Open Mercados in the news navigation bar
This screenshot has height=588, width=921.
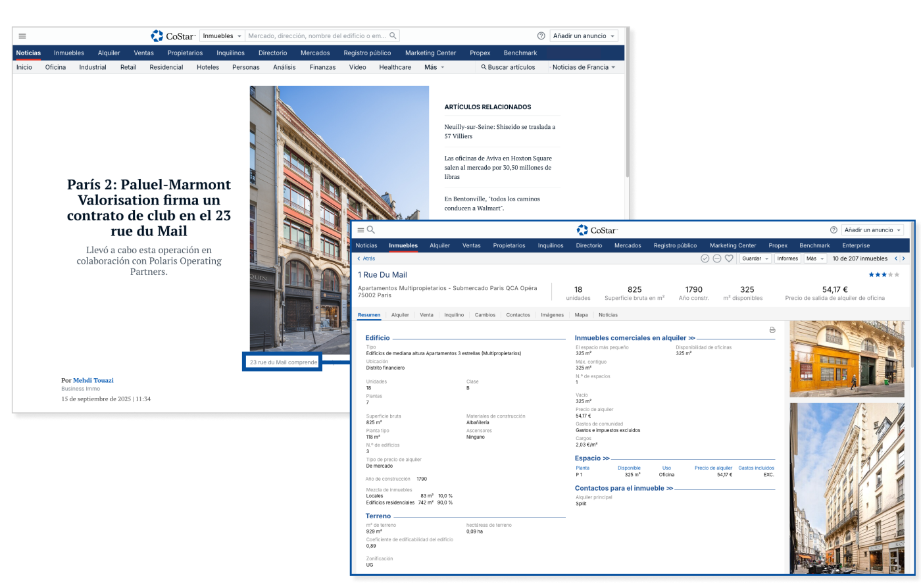tap(315, 53)
